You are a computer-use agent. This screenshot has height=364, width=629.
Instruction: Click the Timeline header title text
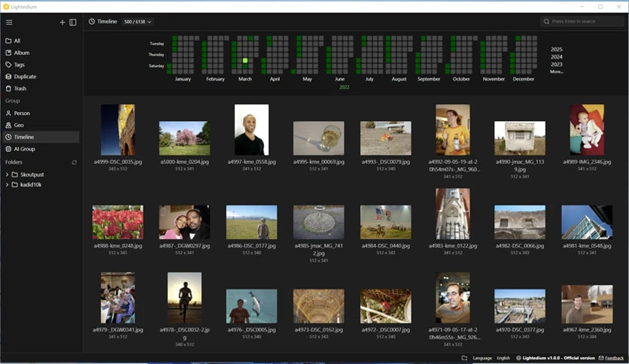(x=107, y=22)
